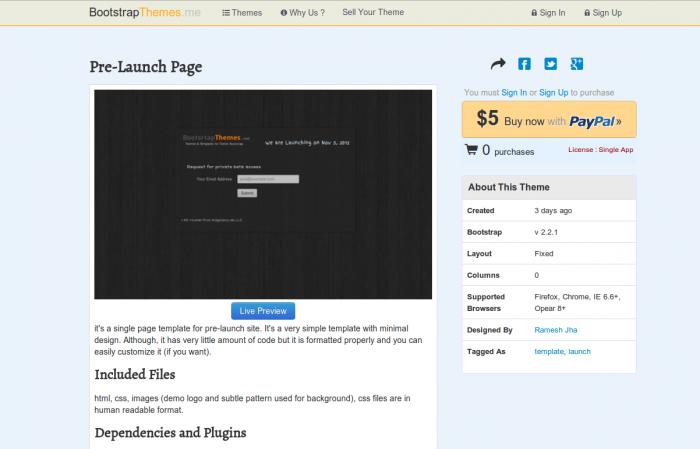Click the $5 Buy now PayPal button
The width and height of the screenshot is (700, 449).
pos(549,120)
